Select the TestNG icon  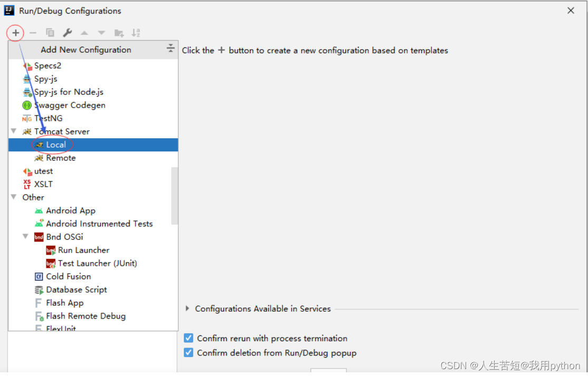27,119
